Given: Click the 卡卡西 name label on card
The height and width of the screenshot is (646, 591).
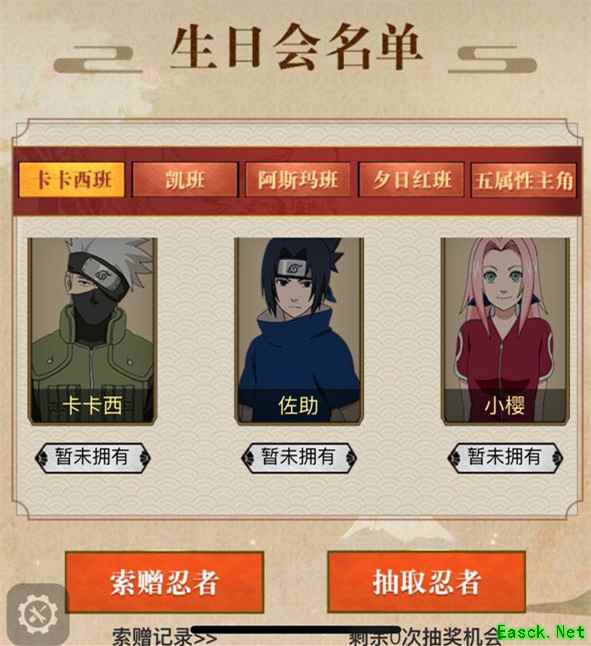Looking at the screenshot, I should [92, 406].
